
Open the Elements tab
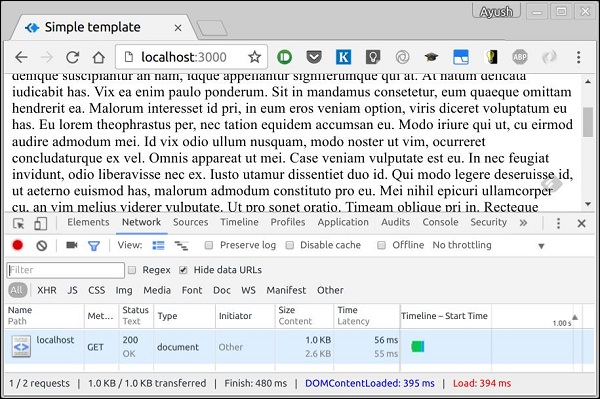pos(88,222)
